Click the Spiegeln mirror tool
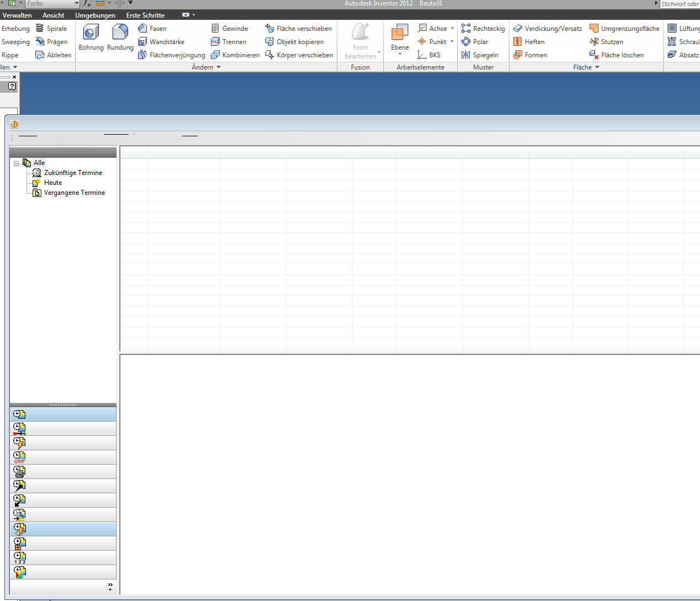Viewport: 700px width, 601px height. [x=480, y=55]
